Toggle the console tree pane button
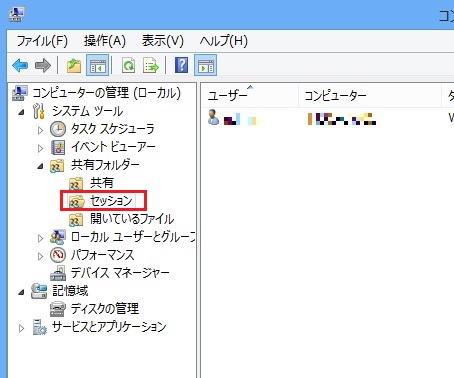Image resolution: width=454 pixels, height=378 pixels. (97, 65)
